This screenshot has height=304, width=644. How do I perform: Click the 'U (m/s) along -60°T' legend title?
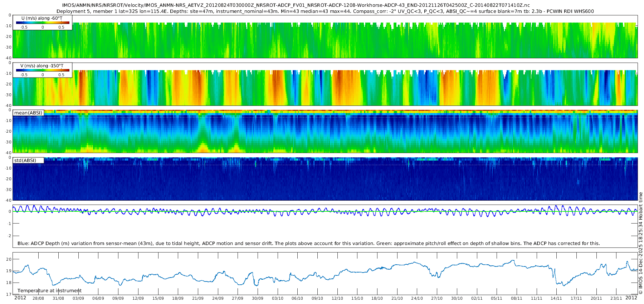[x=42, y=18]
